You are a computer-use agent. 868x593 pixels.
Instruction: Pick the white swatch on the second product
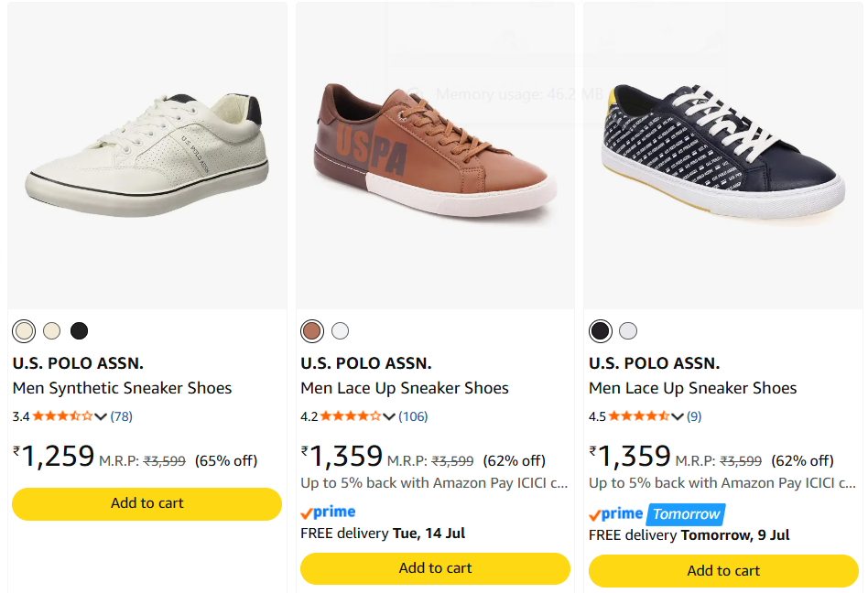point(340,330)
